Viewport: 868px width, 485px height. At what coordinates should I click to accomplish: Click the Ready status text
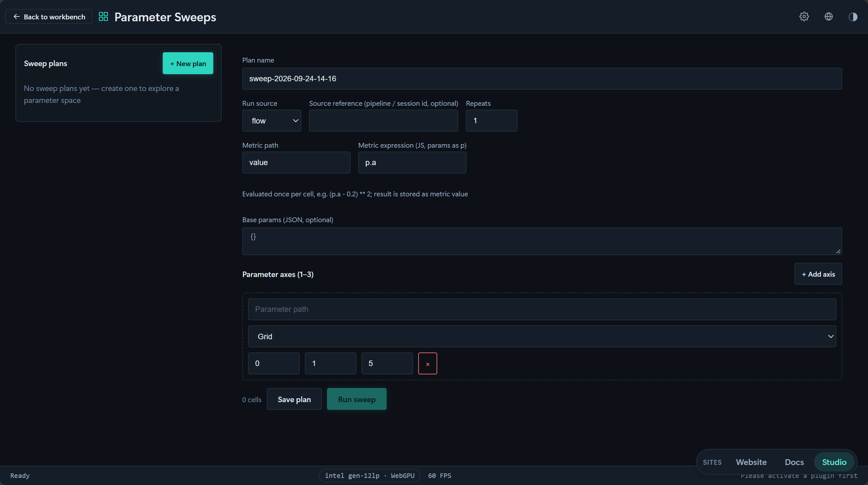[20, 476]
